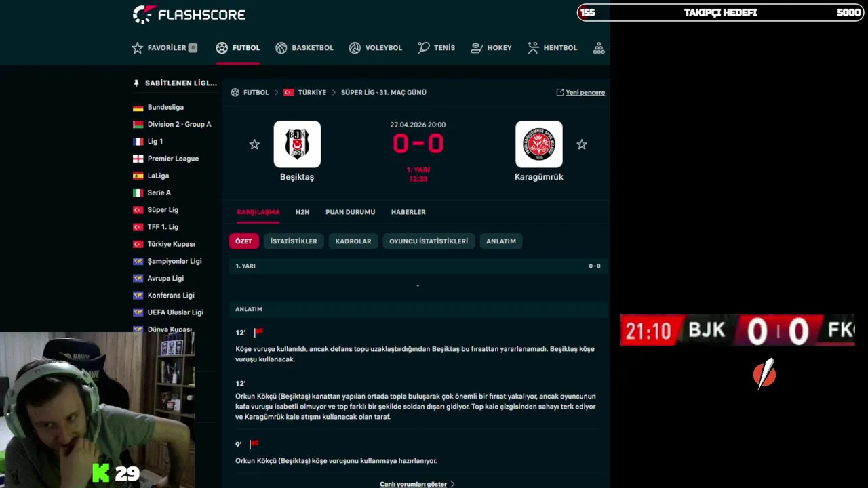Select the Hentbol sport tab
The image size is (868, 488).
(552, 47)
